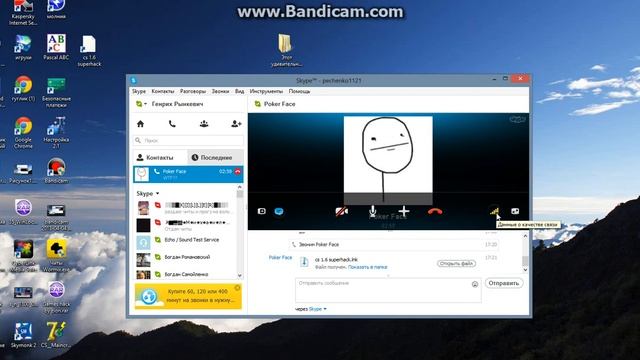Click the create group icon
The width and height of the screenshot is (640, 360).
tap(204, 124)
